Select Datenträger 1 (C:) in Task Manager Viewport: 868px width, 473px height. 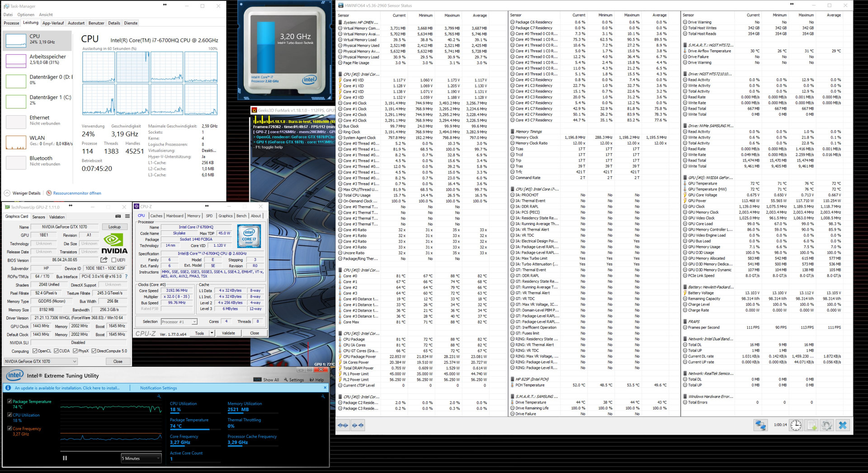37,101
